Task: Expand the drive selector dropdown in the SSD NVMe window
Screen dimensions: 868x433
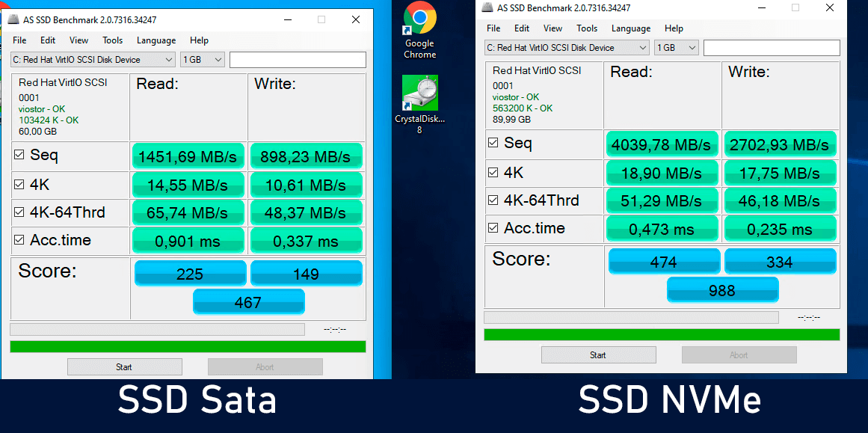Action: pyautogui.click(x=567, y=48)
